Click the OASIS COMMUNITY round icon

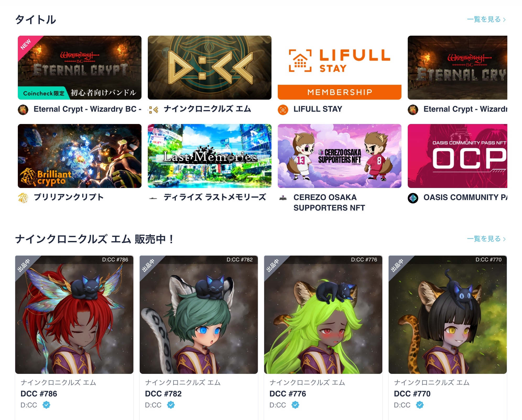pos(413,198)
